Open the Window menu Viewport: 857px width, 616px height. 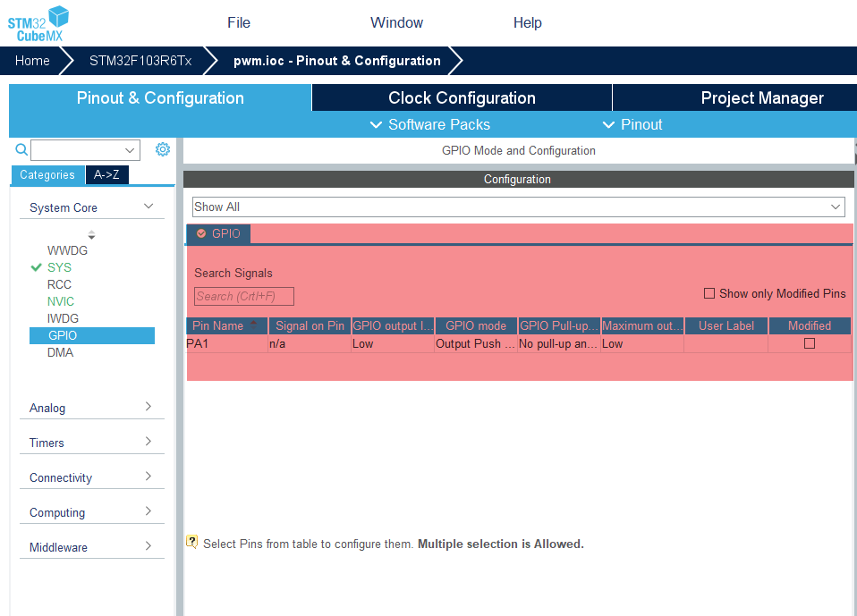397,23
